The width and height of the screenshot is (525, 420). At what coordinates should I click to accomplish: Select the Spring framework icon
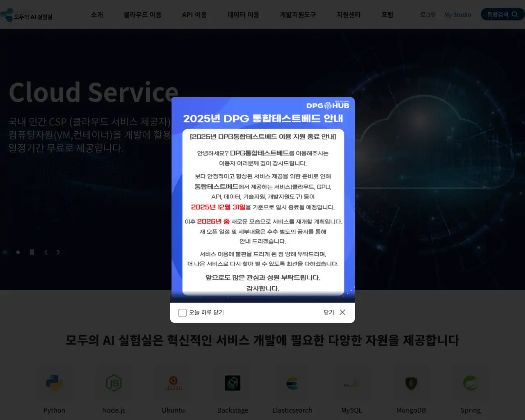click(470, 383)
